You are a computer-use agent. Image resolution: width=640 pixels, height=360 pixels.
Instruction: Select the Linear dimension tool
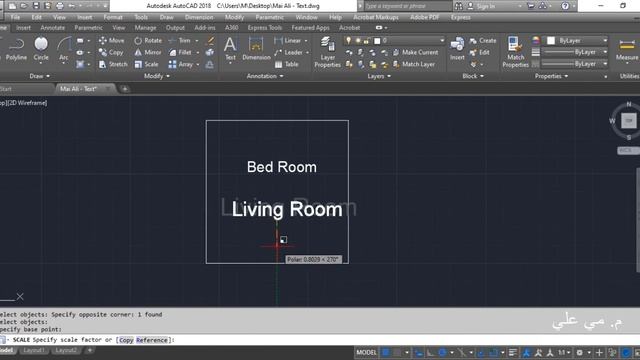point(288,40)
